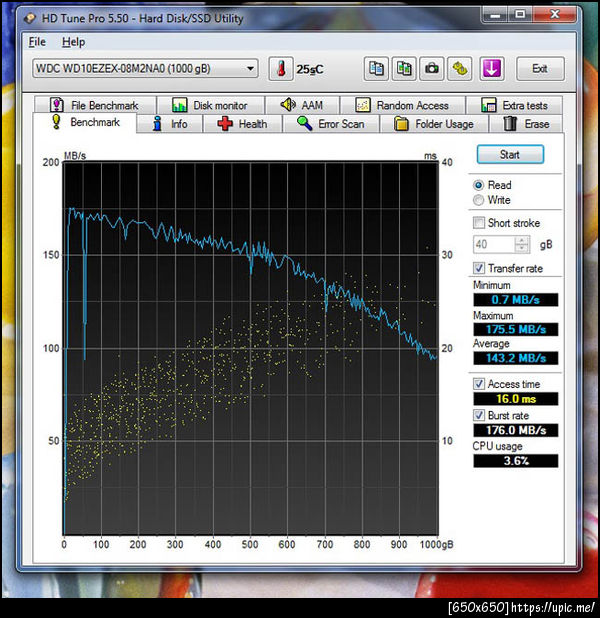
Task: Click the Average value 143.2 MB/s
Action: point(516,358)
